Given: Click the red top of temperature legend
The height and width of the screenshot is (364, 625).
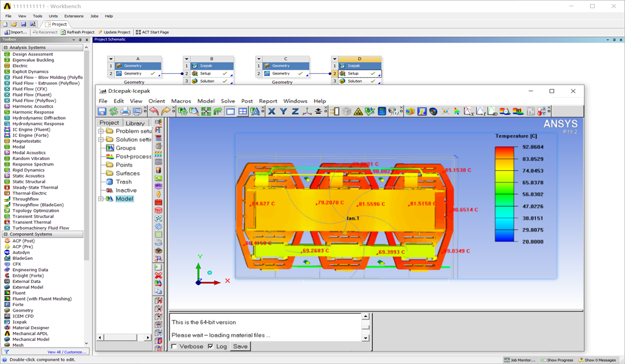Looking at the screenshot, I should click(x=504, y=151).
